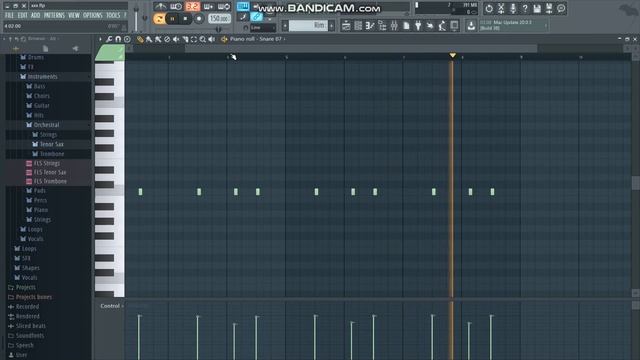Select the Delete tool in piano roll
This screenshot has width=640, height=360.
pos(167,39)
